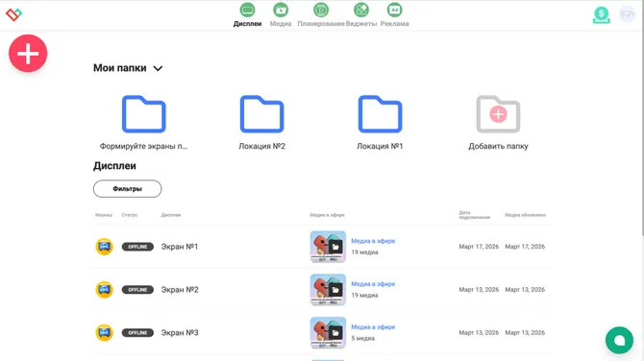The width and height of the screenshot is (644, 361).
Task: Open the user profile avatar
Action: tap(627, 14)
